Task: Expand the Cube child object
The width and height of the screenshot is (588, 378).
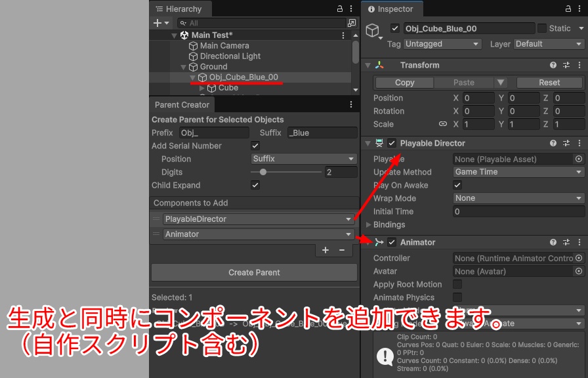Action: [202, 88]
